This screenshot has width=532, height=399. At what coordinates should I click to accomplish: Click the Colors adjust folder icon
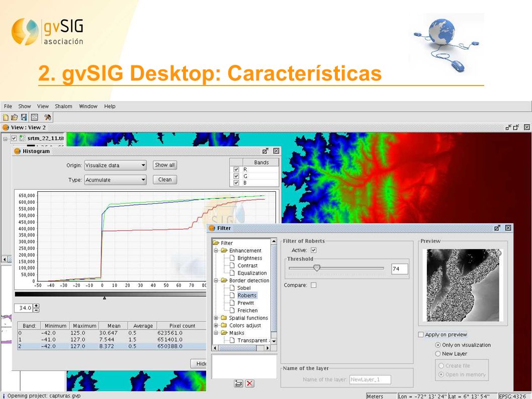(224, 326)
